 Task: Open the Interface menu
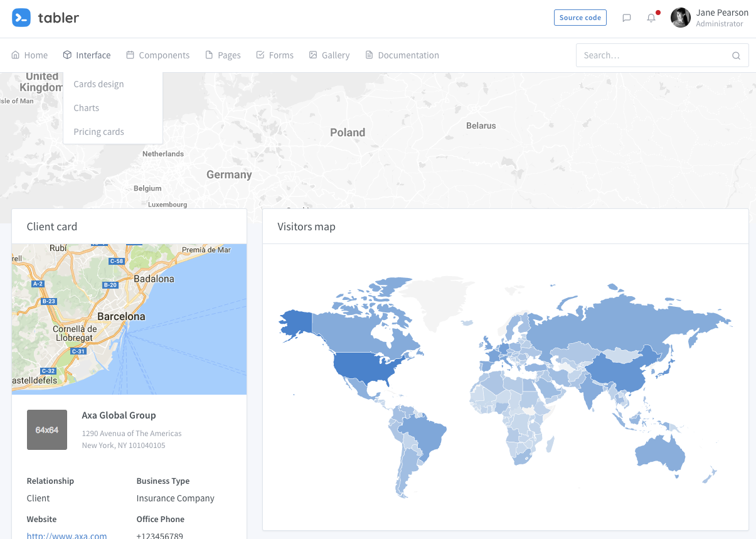click(x=87, y=55)
